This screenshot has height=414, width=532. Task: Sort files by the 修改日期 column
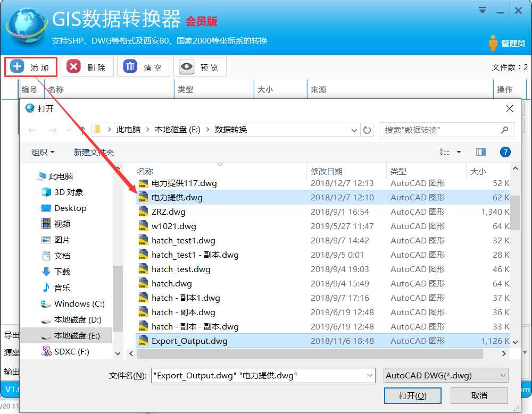click(x=346, y=171)
